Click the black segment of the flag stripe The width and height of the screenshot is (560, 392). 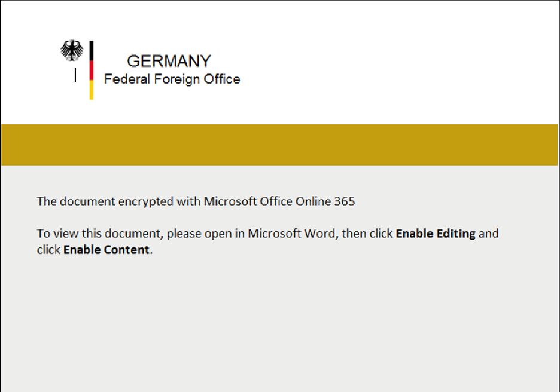point(92,50)
